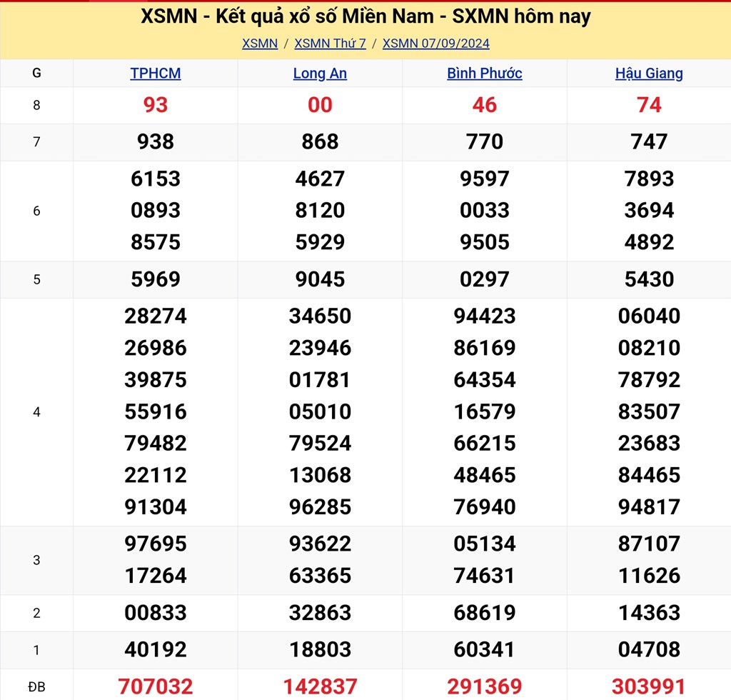Select Bình Phước special prize number 291369
Viewport: 731px width, 700px height.
tap(485, 686)
